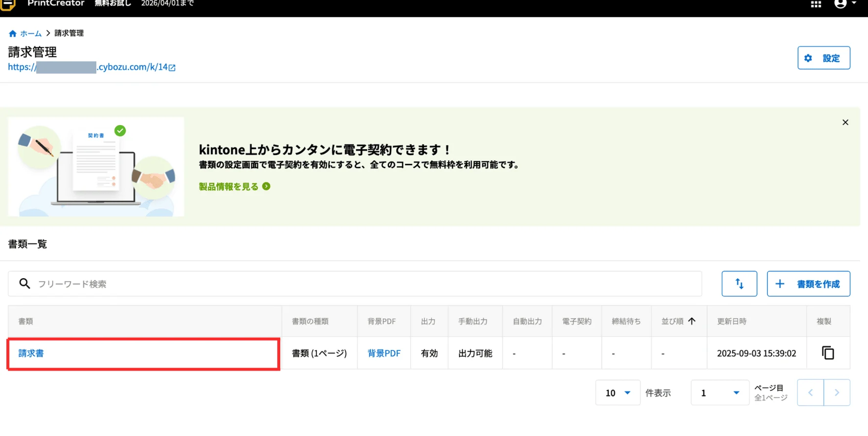868x436 pixels.
Task: Duplicate 請求書 with the copy icon
Action: (828, 353)
